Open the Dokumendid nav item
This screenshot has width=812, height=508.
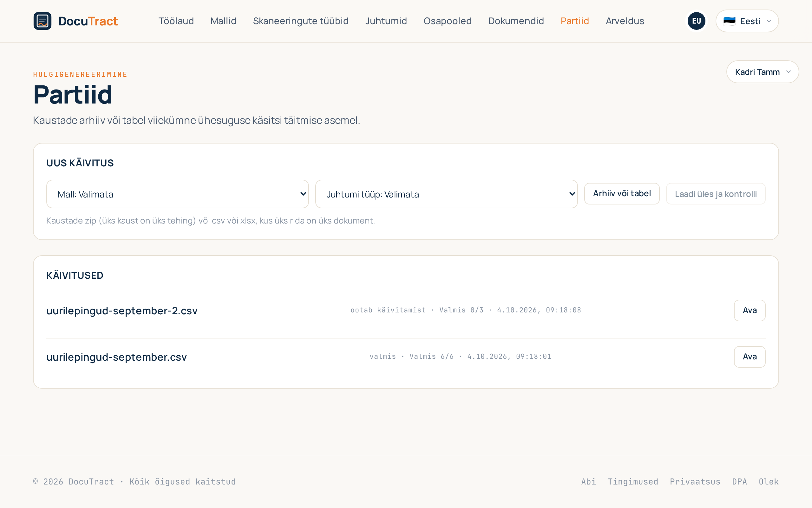tap(516, 21)
